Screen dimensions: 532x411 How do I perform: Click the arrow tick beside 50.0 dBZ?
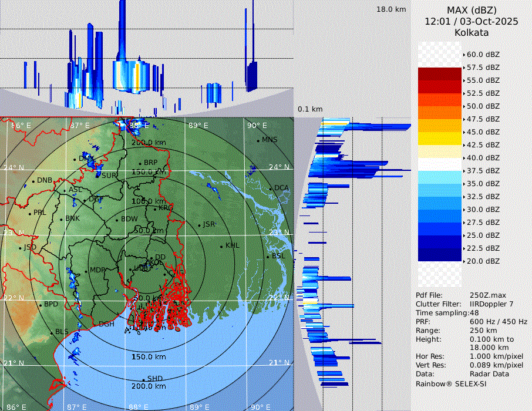[464, 106]
